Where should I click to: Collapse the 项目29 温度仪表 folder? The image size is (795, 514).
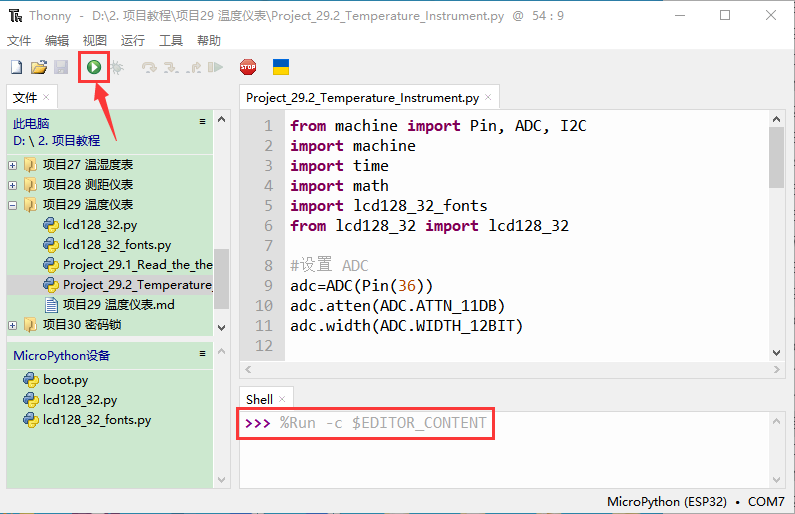(x=13, y=205)
